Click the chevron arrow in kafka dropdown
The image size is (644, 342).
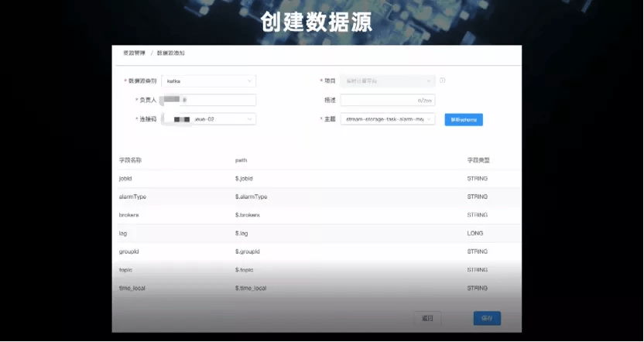[249, 81]
